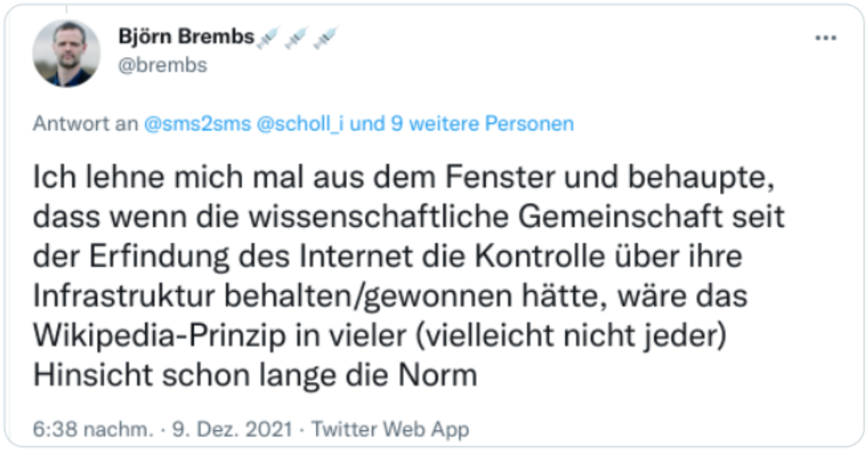Click the display name Björn Brembs
The height and width of the screenshot is (452, 868).
point(186,37)
